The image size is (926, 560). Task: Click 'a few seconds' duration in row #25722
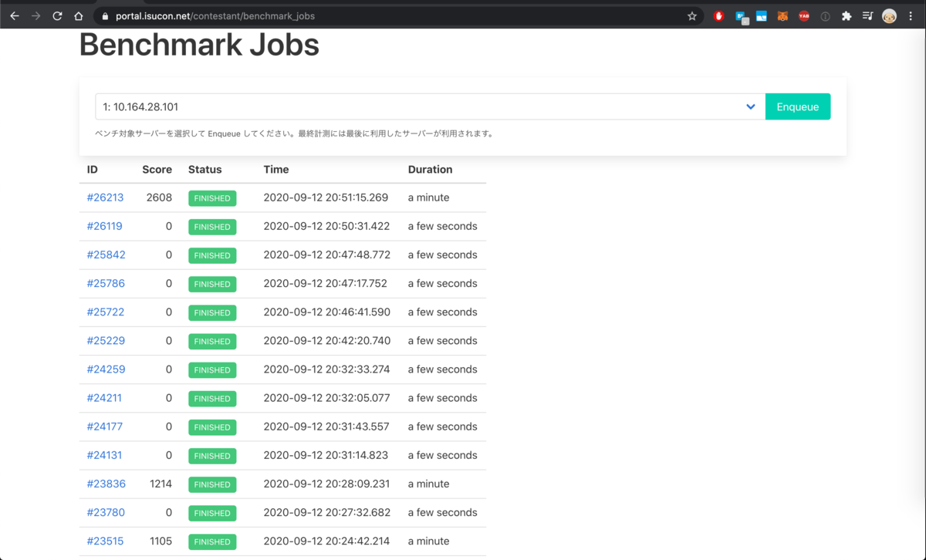pos(443,312)
